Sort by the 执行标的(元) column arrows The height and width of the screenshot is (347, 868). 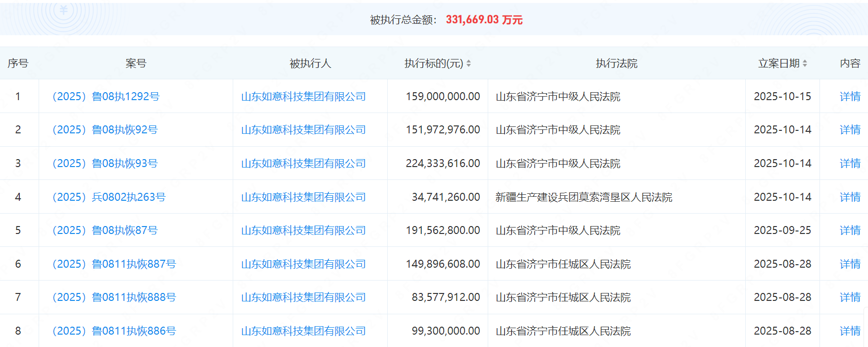468,63
